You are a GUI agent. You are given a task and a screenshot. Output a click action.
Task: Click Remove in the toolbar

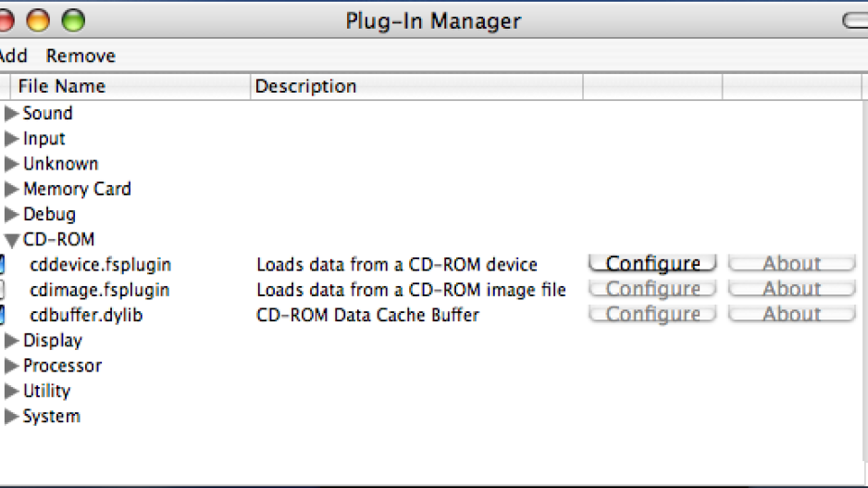(81, 56)
